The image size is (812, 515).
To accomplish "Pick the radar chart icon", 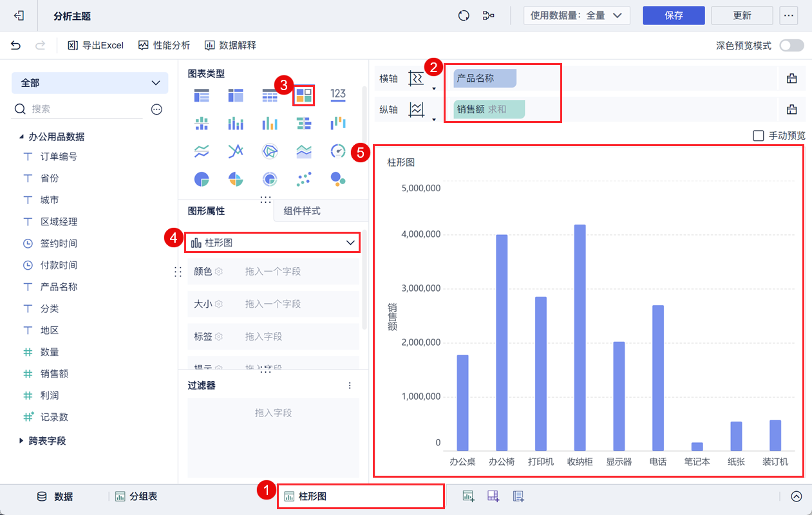I will [x=270, y=151].
